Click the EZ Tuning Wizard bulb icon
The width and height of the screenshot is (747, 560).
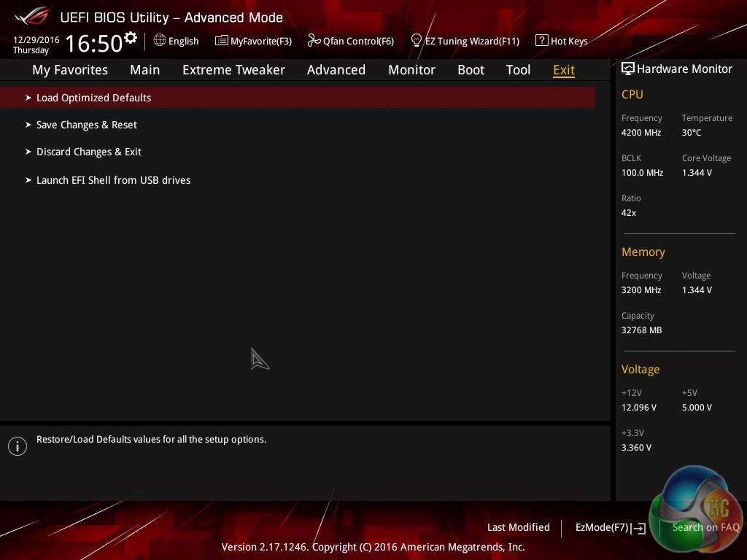point(416,41)
